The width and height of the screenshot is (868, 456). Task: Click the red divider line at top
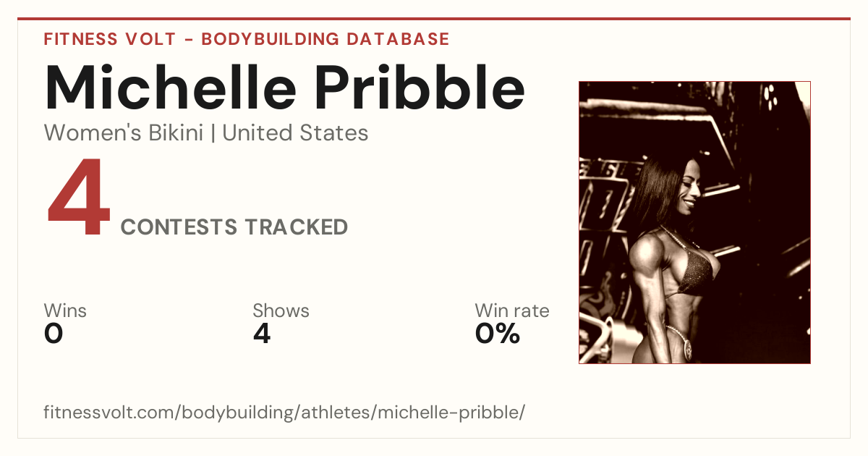pos(434,19)
